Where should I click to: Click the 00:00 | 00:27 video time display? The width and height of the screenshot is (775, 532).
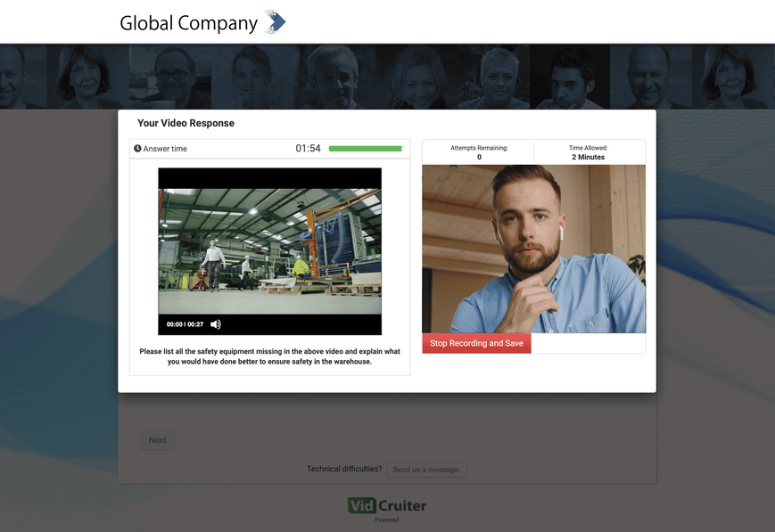tap(185, 324)
